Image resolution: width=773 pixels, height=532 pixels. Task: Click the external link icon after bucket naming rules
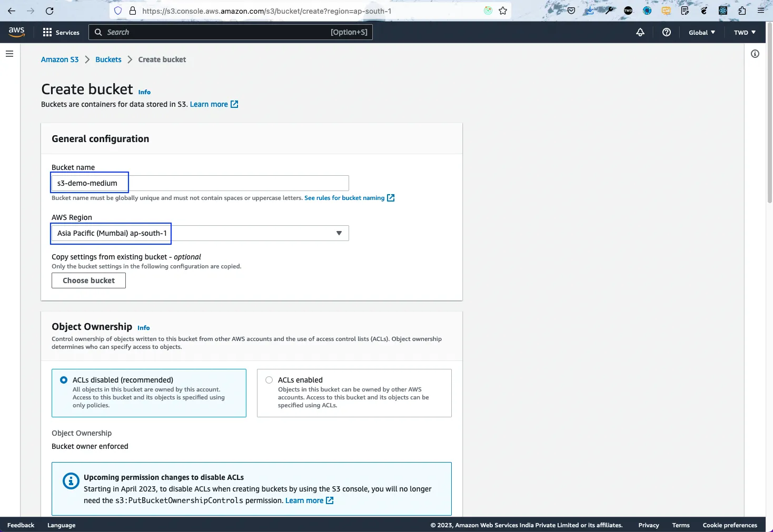tap(391, 198)
